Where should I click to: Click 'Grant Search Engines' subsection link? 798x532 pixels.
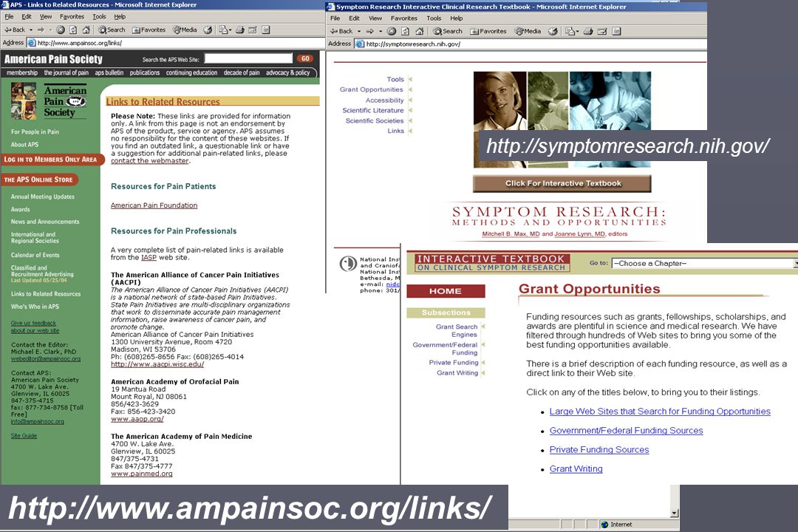(x=457, y=330)
